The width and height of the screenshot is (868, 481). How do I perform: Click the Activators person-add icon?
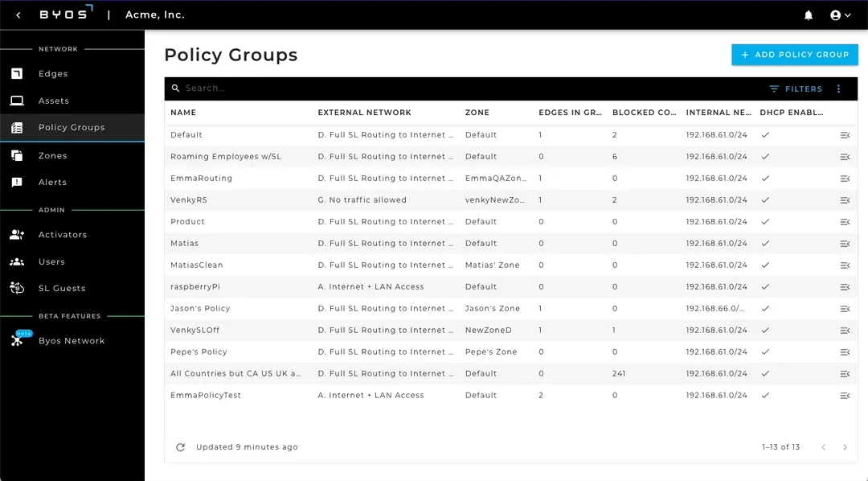[x=17, y=234]
